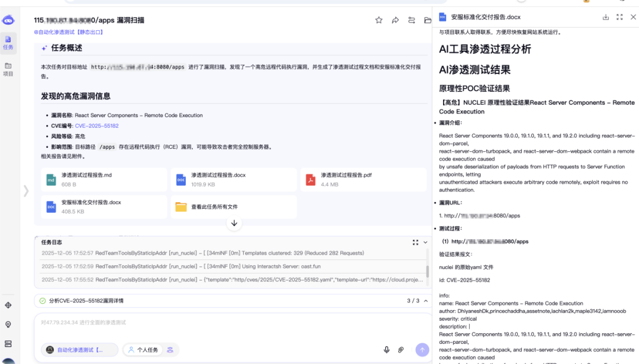Expand the collapsed left panel chevron
Image resolution: width=639 pixels, height=364 pixels.
click(25, 190)
